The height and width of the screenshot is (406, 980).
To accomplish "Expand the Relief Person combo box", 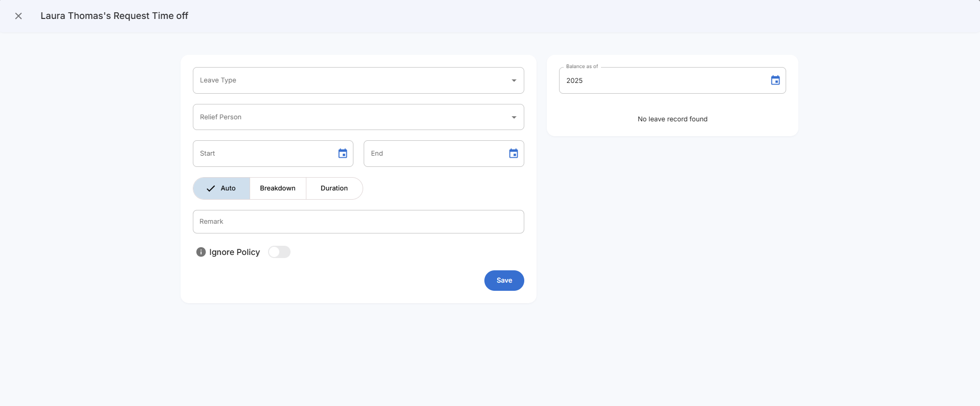I will [353, 117].
